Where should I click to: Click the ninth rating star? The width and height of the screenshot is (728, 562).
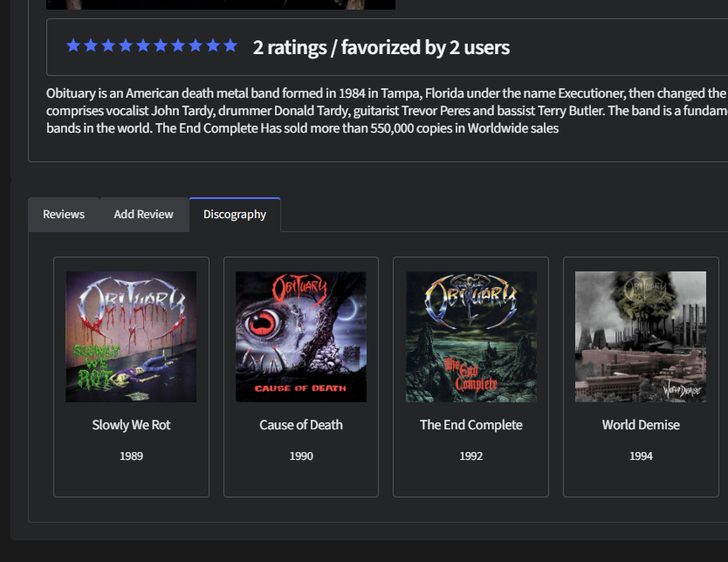tap(214, 46)
